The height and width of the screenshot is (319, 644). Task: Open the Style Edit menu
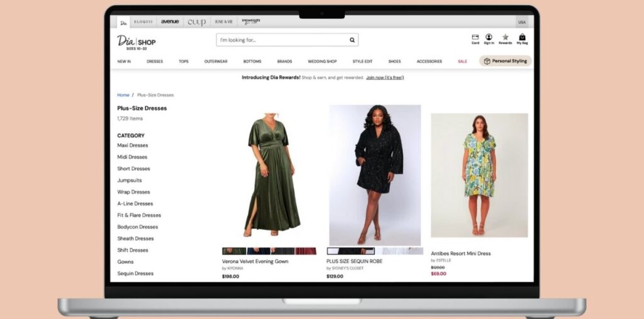coord(362,62)
